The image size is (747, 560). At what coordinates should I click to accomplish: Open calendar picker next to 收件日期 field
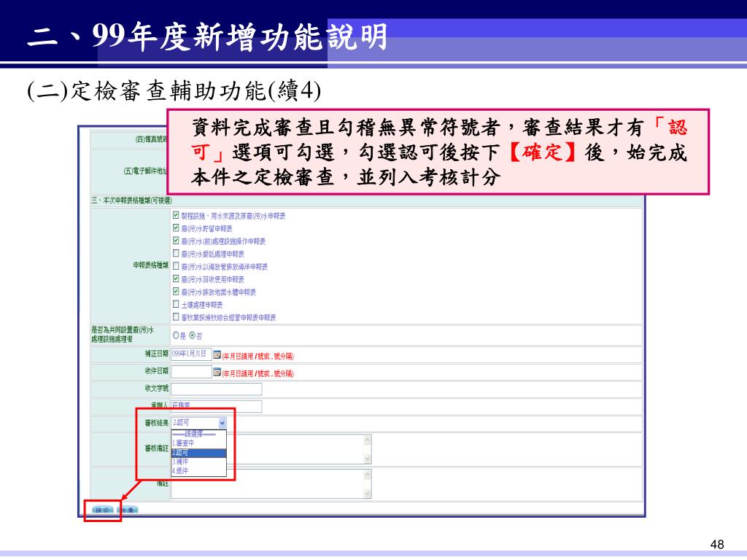point(217,372)
